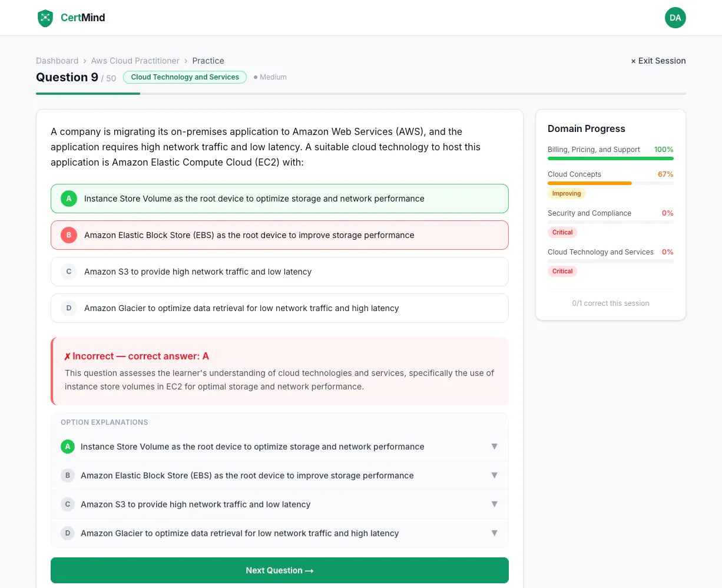Click the grey D badge in Option Explanations
Screen dimensions: 722x588
[68, 533]
